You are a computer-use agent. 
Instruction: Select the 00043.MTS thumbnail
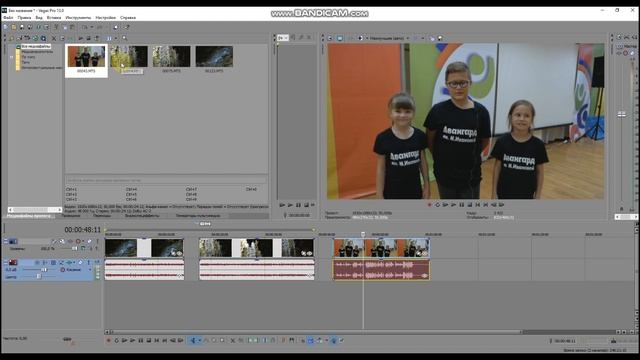(86, 60)
